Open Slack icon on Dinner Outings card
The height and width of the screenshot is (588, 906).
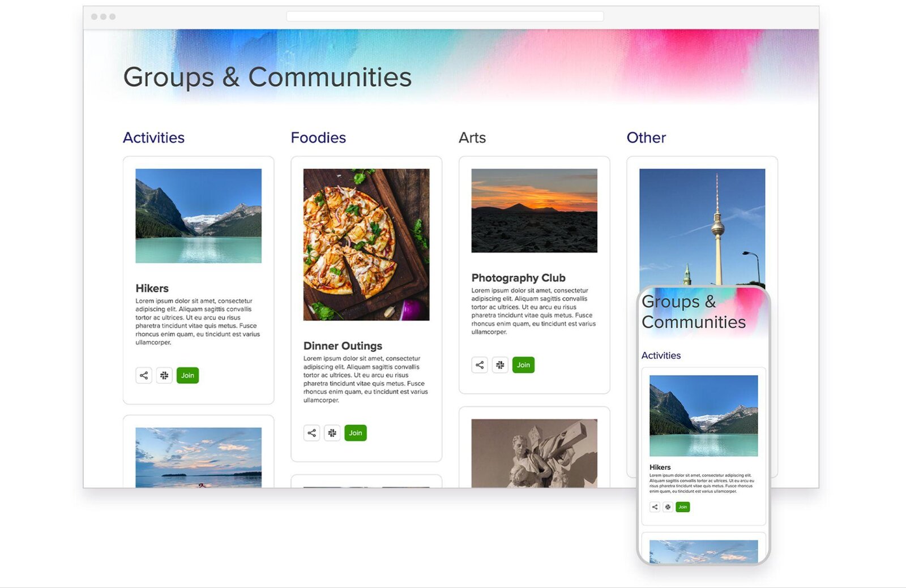[332, 433]
